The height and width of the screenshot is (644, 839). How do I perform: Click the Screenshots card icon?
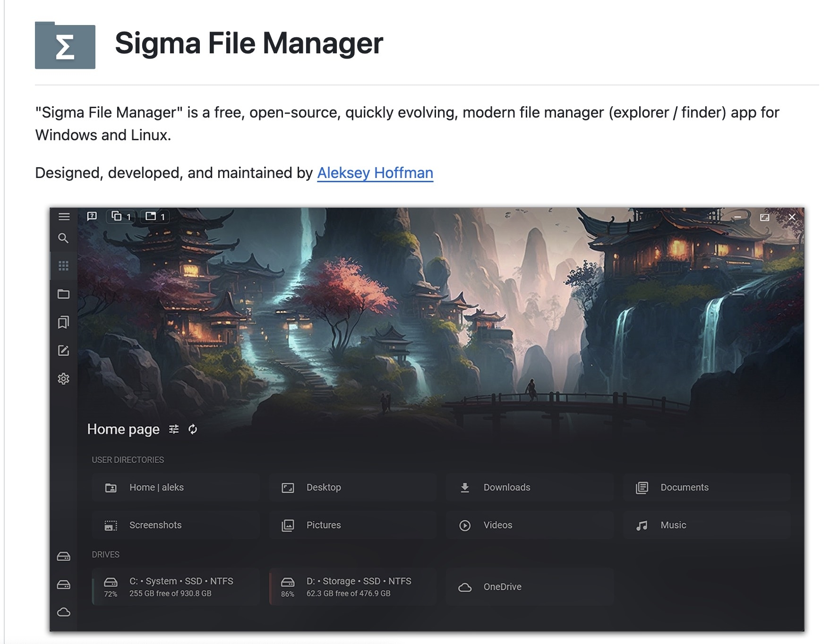pyautogui.click(x=111, y=525)
